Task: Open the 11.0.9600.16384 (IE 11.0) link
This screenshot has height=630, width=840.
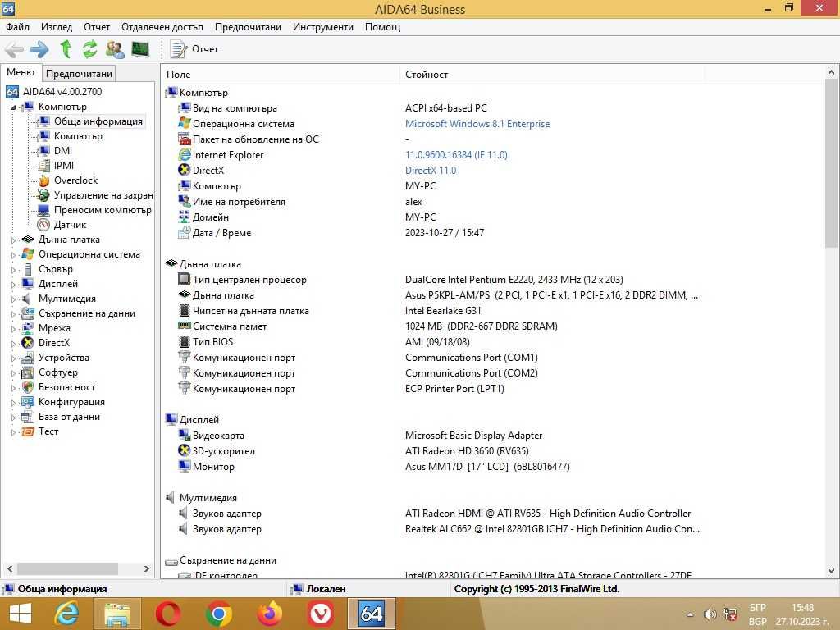Action: pyautogui.click(x=456, y=155)
